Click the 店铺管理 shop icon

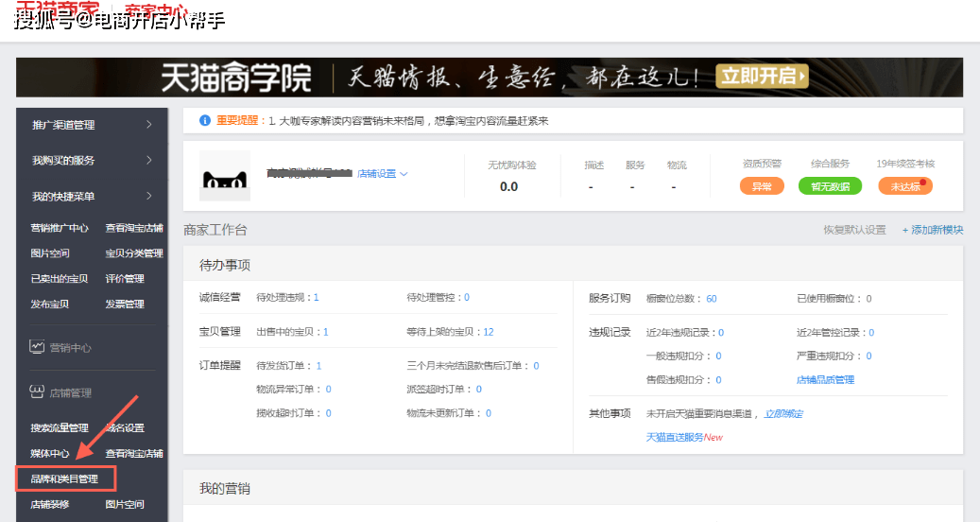(x=37, y=391)
